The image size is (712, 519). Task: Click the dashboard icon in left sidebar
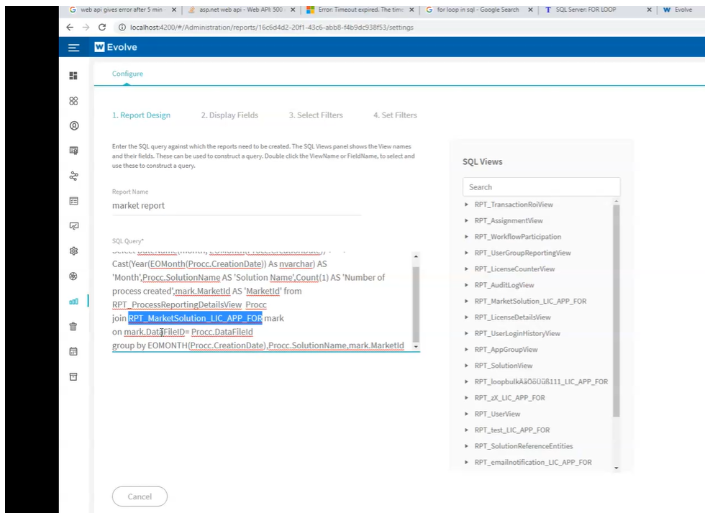coord(73,76)
